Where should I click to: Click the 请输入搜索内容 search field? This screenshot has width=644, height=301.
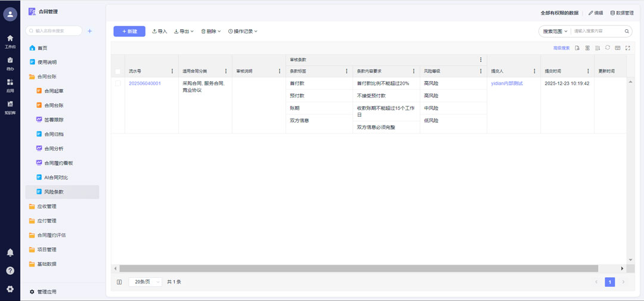point(596,31)
